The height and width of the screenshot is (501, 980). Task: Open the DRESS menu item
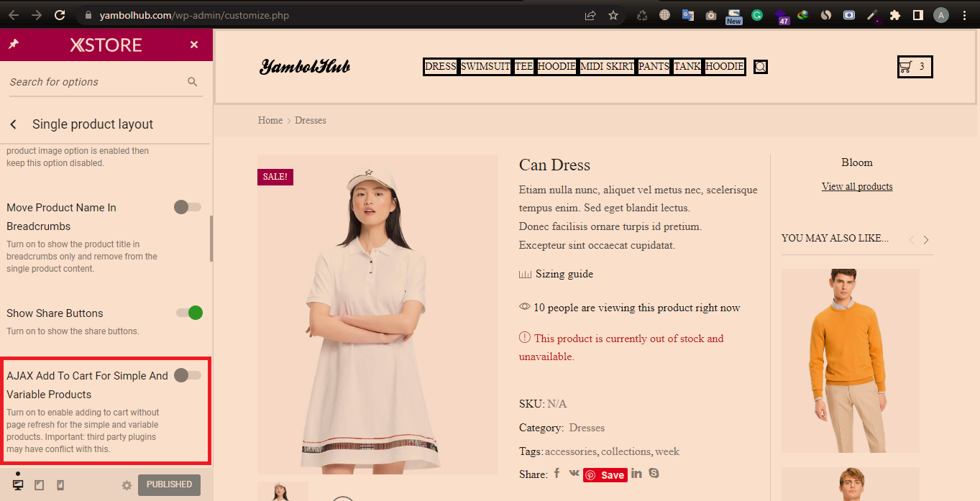point(441,67)
